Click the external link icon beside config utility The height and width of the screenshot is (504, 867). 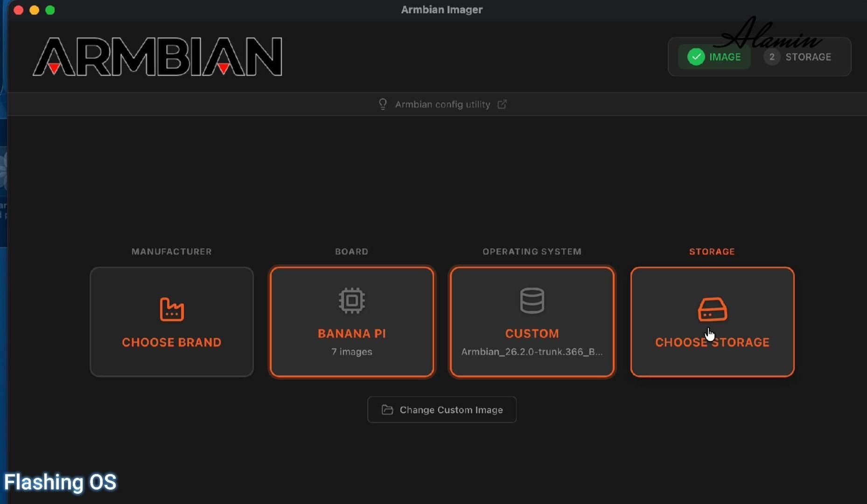coord(502,104)
